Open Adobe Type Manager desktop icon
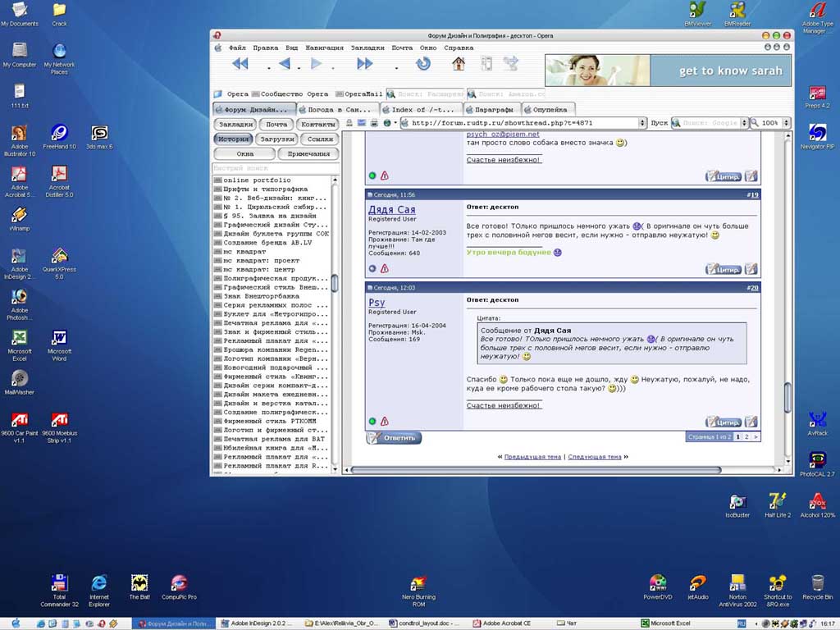The width and height of the screenshot is (840, 630). [x=818, y=18]
